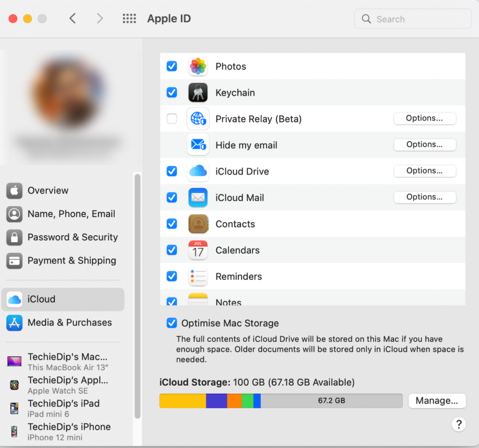Switch to the Overview section
Image resolution: width=479 pixels, height=448 pixels.
point(47,191)
